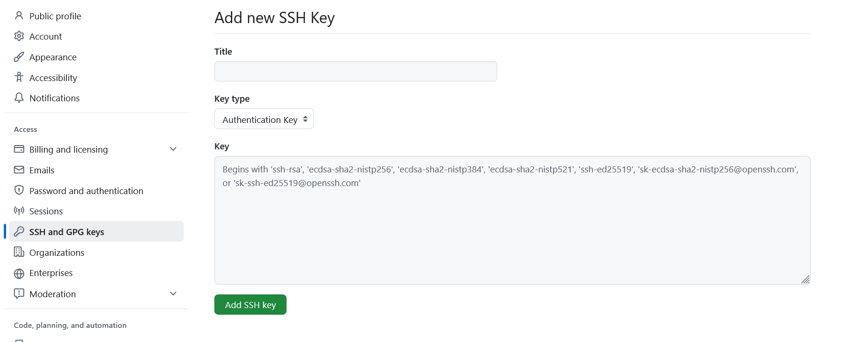Screen dimensions: 868x342
Task: Open the Key type dropdown
Action: pyautogui.click(x=264, y=119)
